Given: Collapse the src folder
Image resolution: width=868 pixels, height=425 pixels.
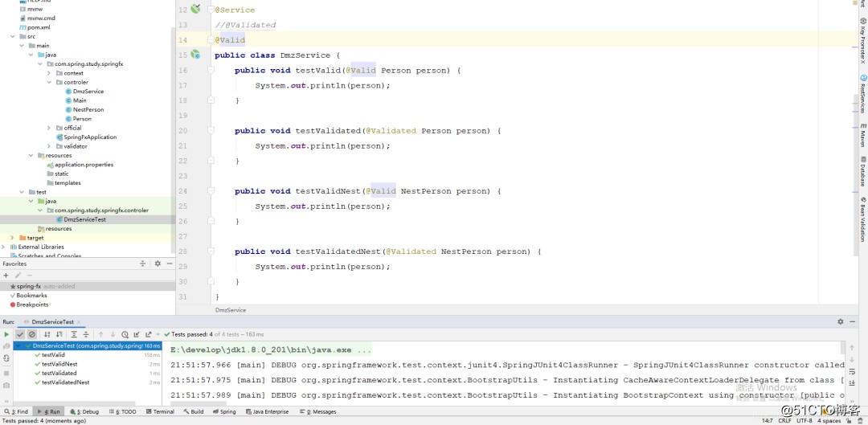Looking at the screenshot, I should click(13, 36).
